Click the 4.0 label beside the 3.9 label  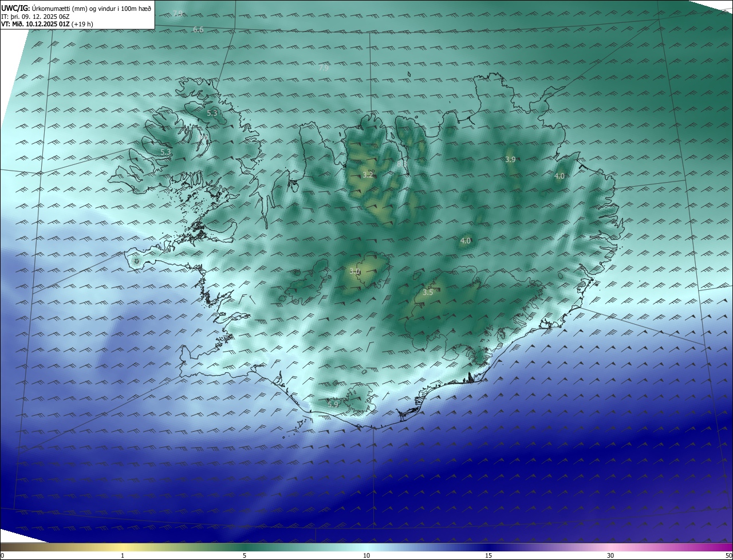coord(559,176)
